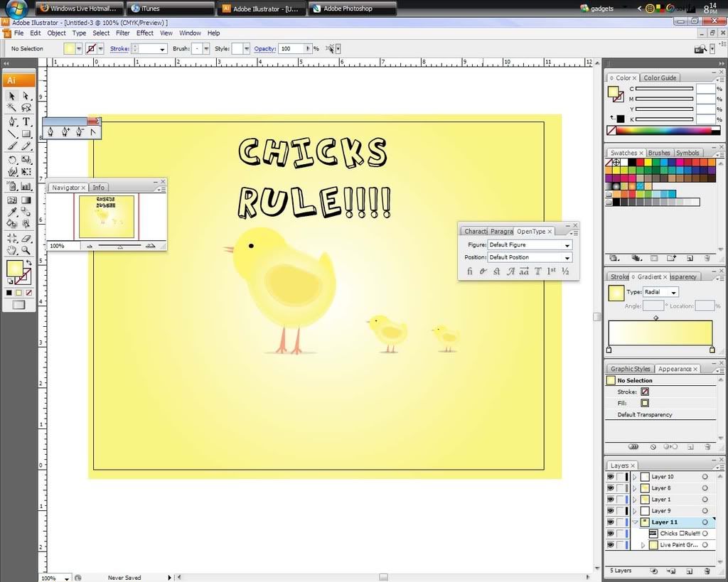Open the Figure dropdown in OpenType panel
Image resolution: width=728 pixels, height=582 pixels.
pos(529,245)
